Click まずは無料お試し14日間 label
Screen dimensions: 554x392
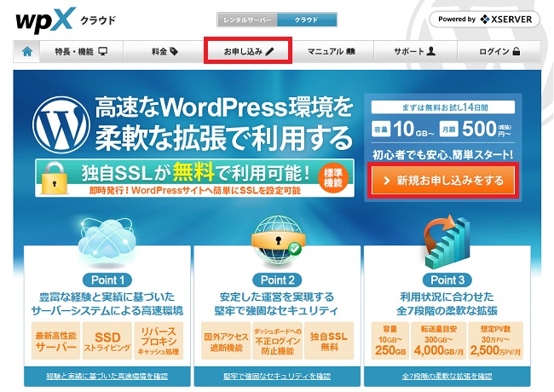coord(443,107)
